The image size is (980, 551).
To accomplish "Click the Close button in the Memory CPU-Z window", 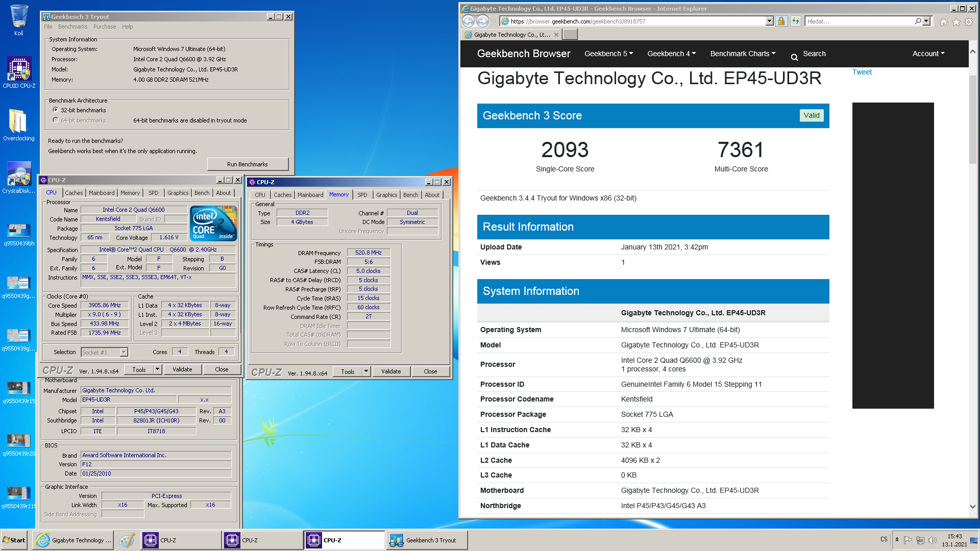I will [x=430, y=371].
